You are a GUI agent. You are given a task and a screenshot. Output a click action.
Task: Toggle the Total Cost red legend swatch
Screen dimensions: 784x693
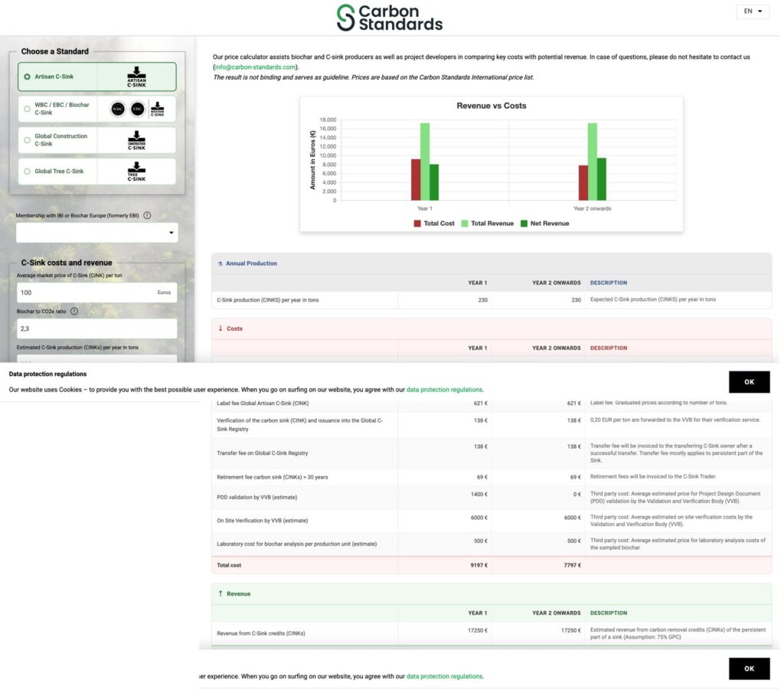(417, 224)
